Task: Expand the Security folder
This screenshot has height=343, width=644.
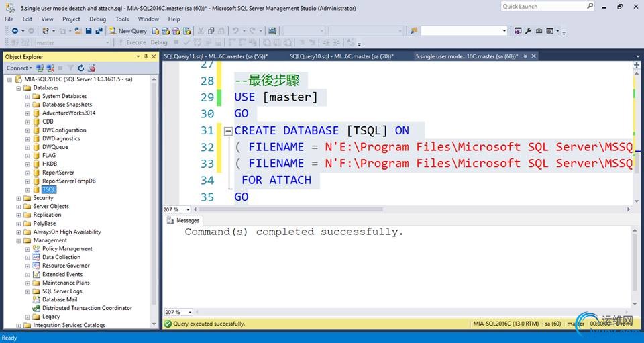Action: pyautogui.click(x=19, y=199)
